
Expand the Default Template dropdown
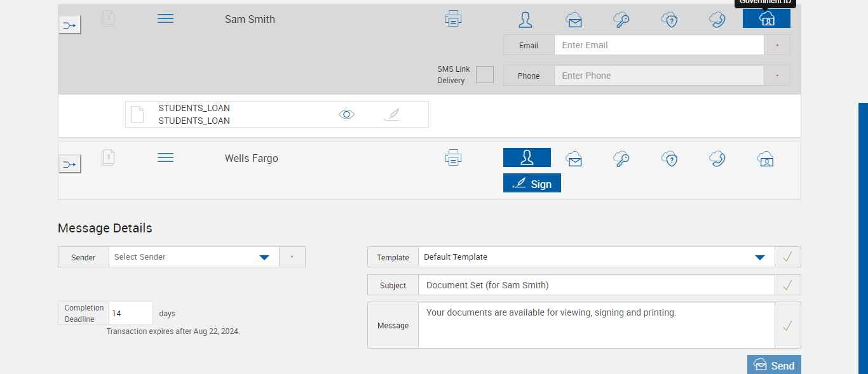coord(759,257)
